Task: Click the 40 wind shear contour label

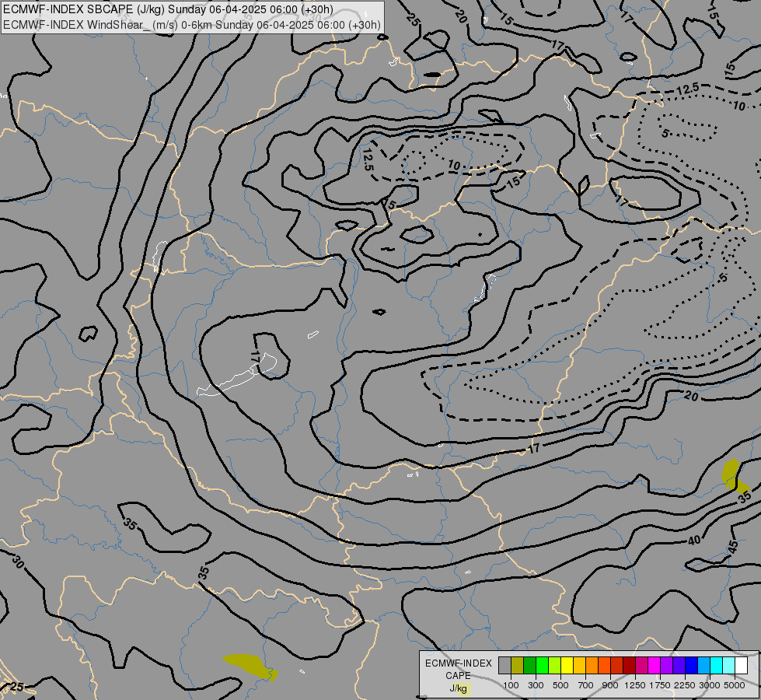Action: point(694,541)
